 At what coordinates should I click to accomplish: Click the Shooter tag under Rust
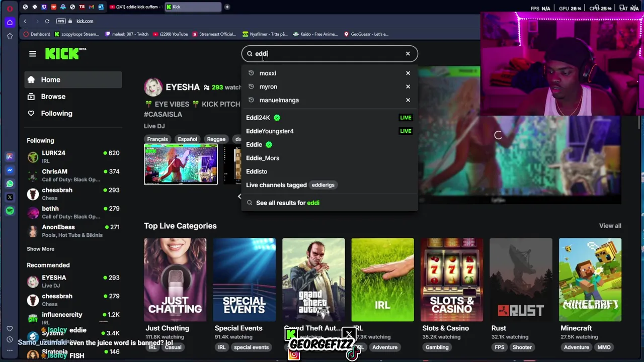click(x=522, y=347)
